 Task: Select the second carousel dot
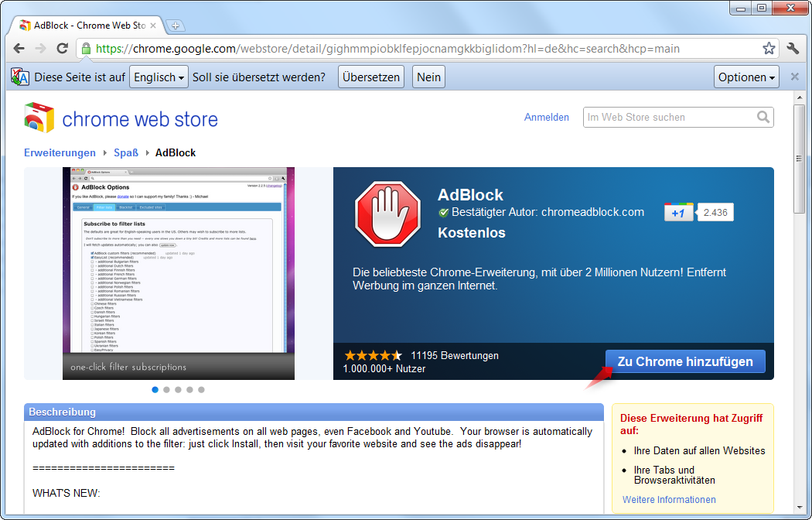pyautogui.click(x=166, y=389)
